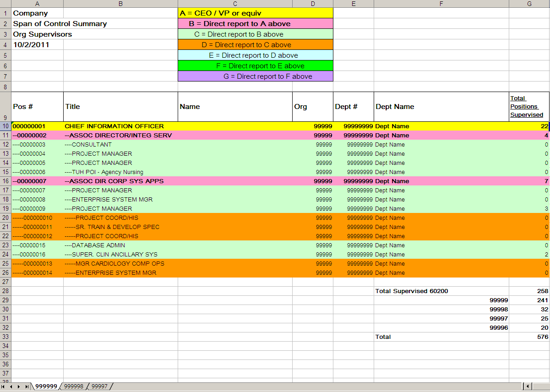Click the Select All corner box
550x392 pixels.
6,4
